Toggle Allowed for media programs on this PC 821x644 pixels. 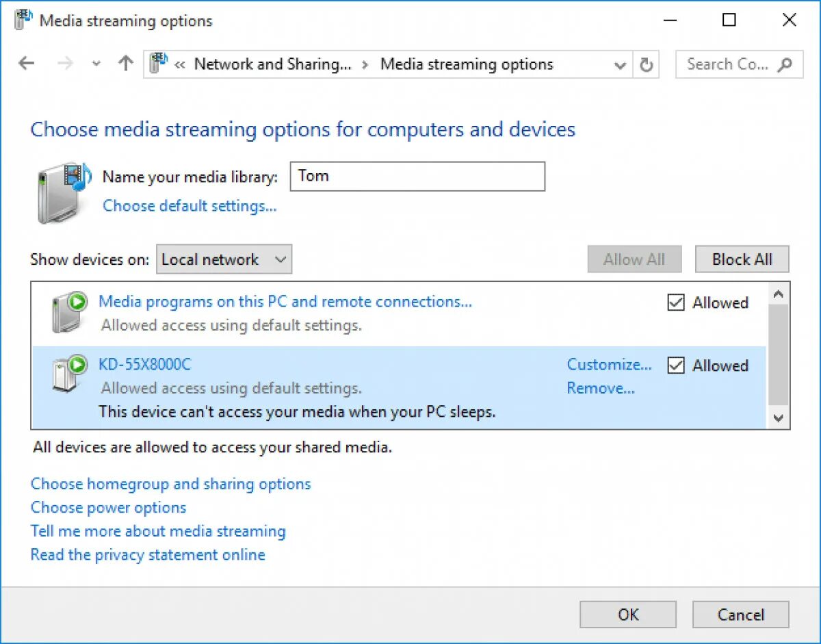click(675, 302)
